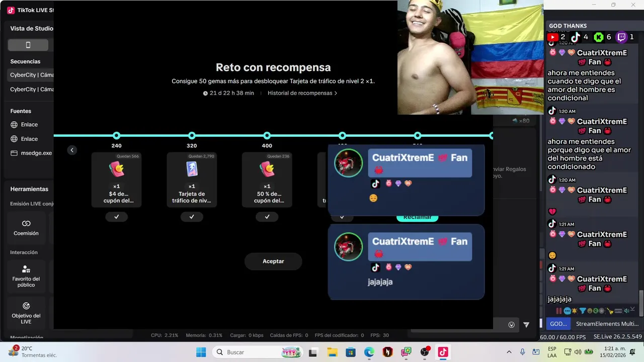
Task: Click the Kick viewer count icon
Action: (x=599, y=37)
